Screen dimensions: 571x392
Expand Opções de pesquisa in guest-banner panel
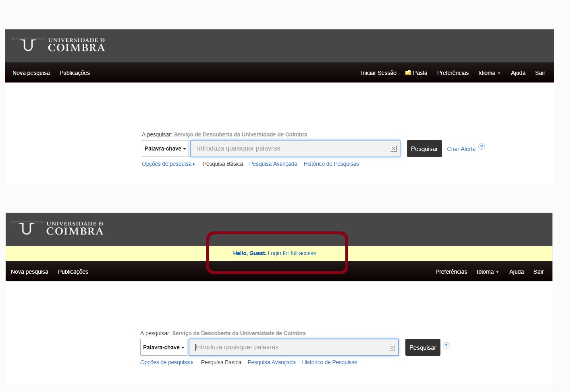click(166, 362)
